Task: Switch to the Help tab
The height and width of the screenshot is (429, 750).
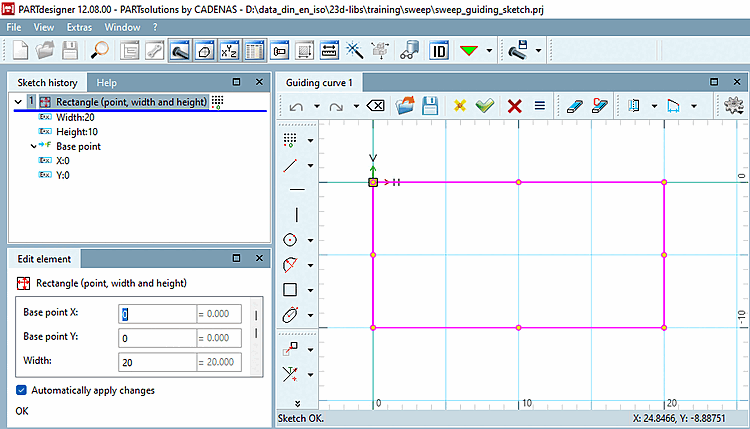Action: pos(107,83)
